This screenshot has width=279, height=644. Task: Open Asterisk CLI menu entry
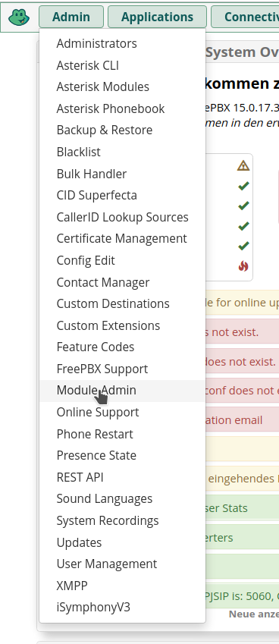click(x=122, y=65)
